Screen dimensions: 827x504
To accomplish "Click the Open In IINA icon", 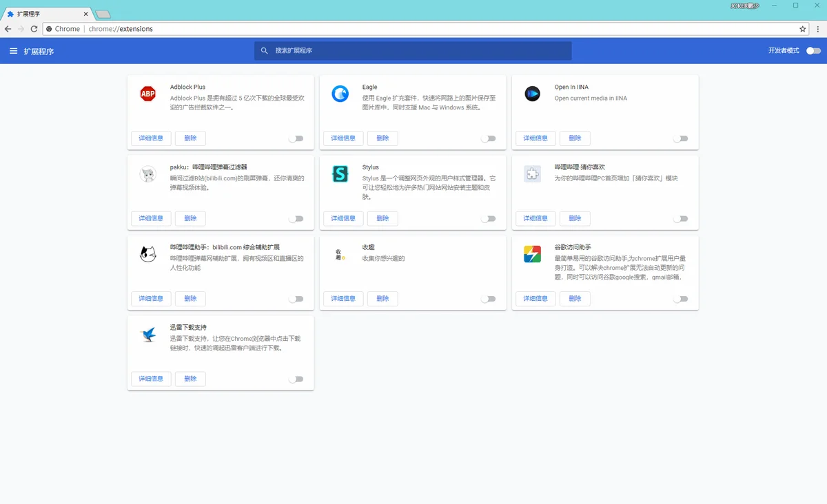I will [532, 94].
